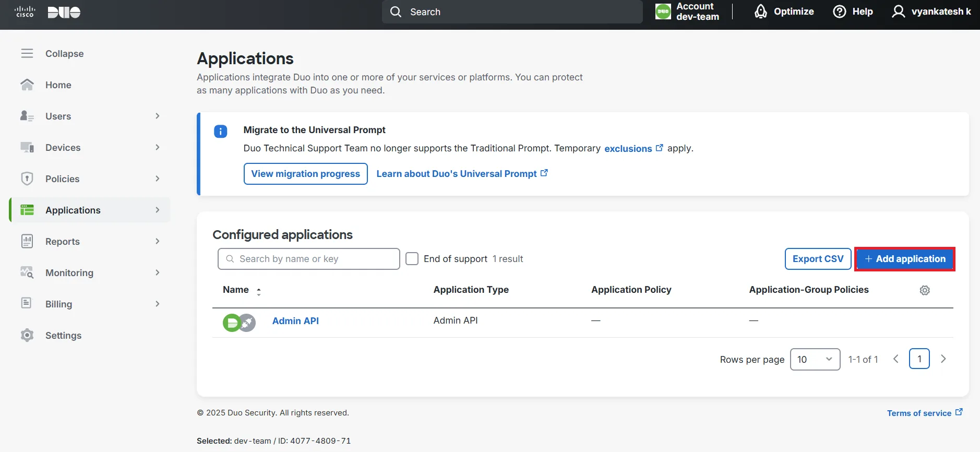Expand the Monitoring submenu chevron
Screen dimensions: 980x452
158,272
